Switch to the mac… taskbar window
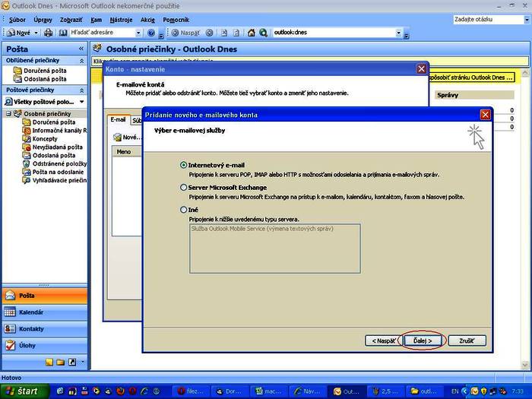 point(268,391)
